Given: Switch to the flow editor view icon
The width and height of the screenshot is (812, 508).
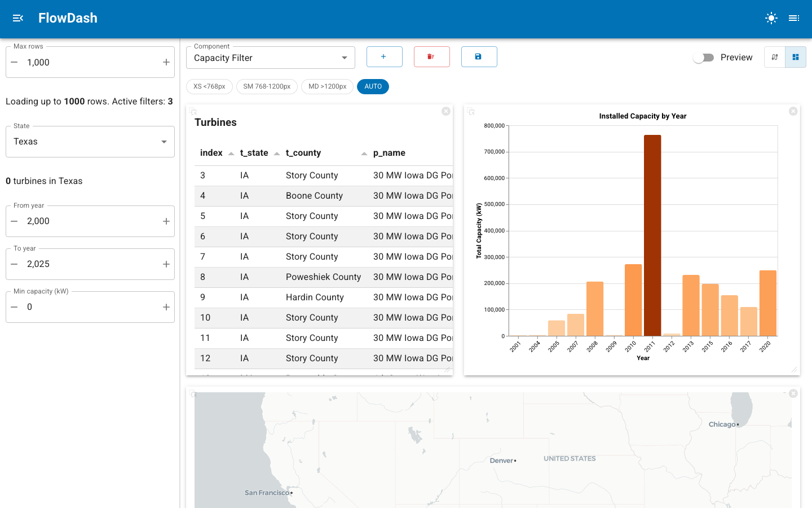Looking at the screenshot, I should [x=775, y=57].
